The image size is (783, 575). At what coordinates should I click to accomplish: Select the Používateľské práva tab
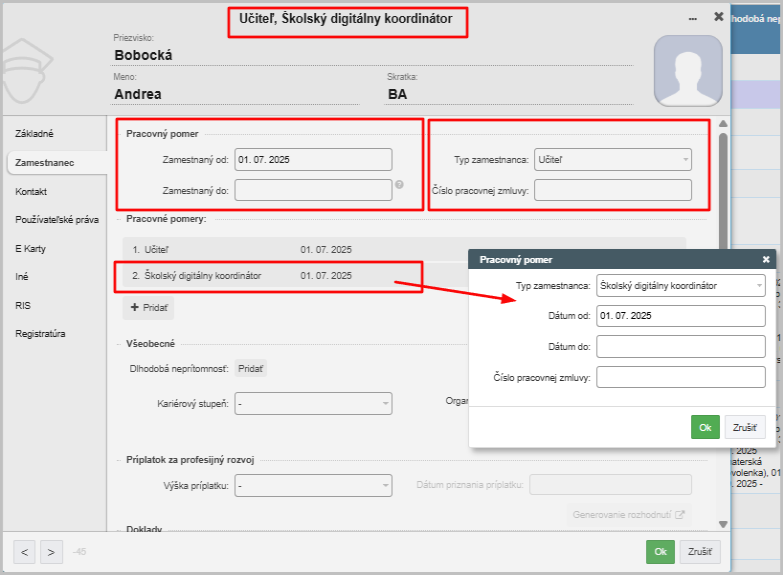tap(57, 219)
